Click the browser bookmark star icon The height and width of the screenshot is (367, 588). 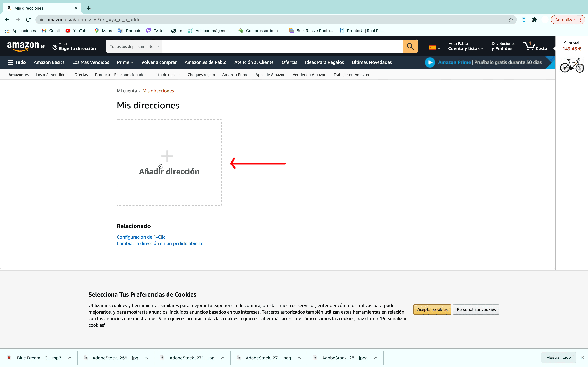pos(511,19)
